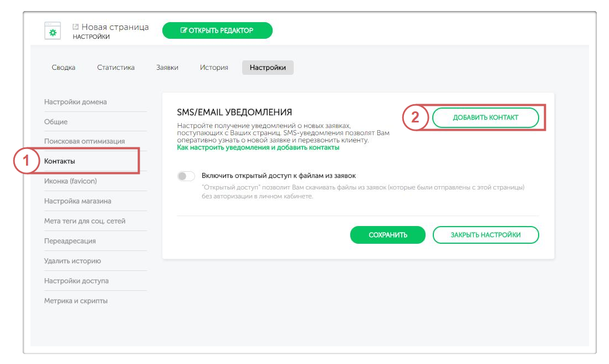Open Мета теги для соц. сетей
The height and width of the screenshot is (364, 609).
point(85,221)
